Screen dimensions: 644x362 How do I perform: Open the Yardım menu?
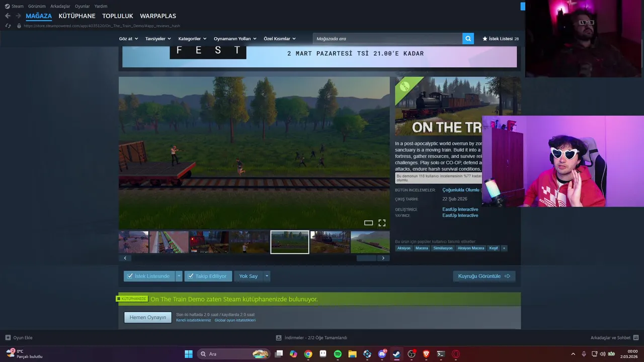(101, 6)
